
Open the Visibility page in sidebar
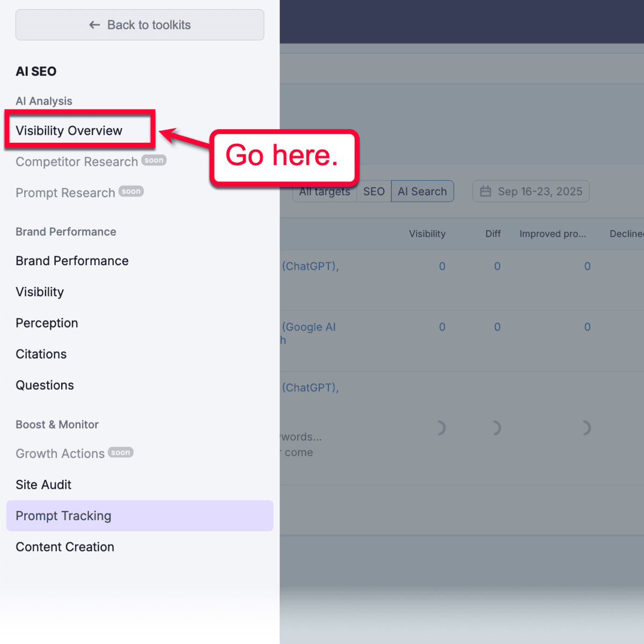[x=40, y=292]
